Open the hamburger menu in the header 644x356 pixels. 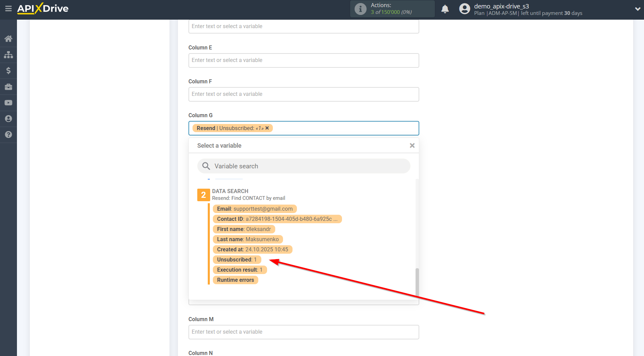pos(8,8)
